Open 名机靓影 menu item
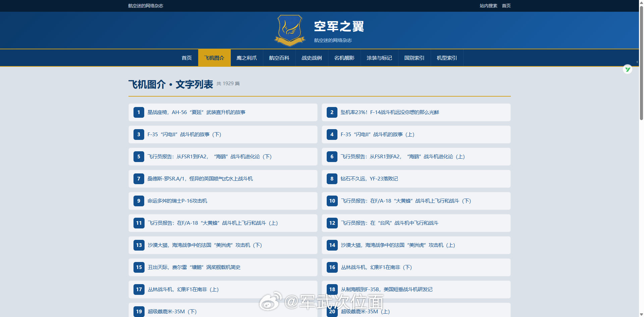The width and height of the screenshot is (644, 317). (344, 58)
